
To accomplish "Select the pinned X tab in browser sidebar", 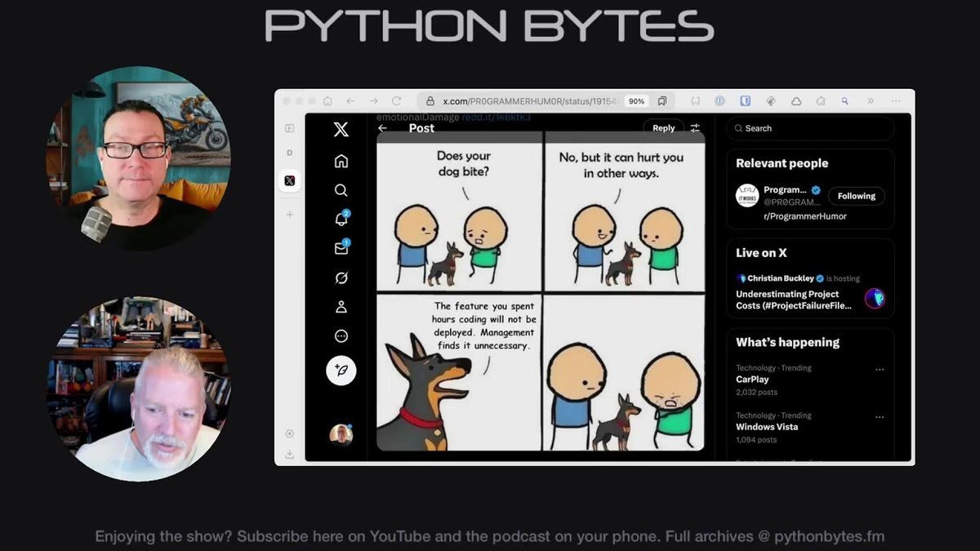I will 289,180.
